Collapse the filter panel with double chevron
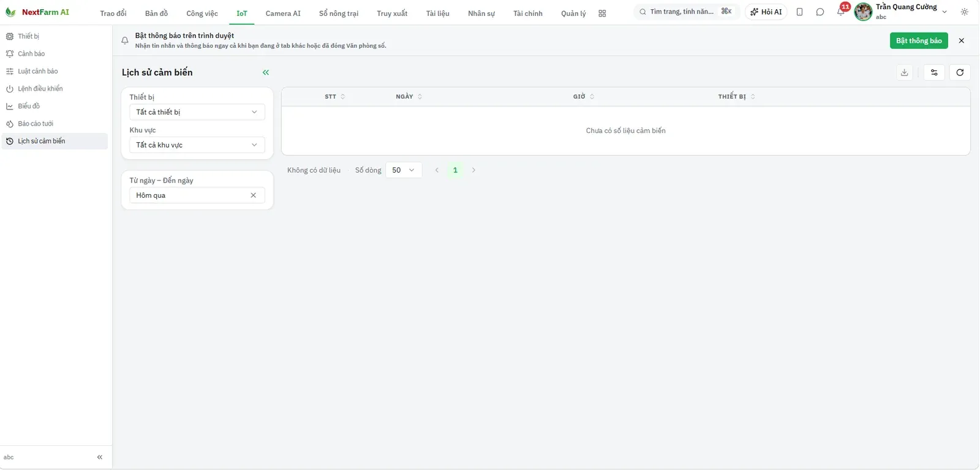980x471 pixels. click(266, 72)
